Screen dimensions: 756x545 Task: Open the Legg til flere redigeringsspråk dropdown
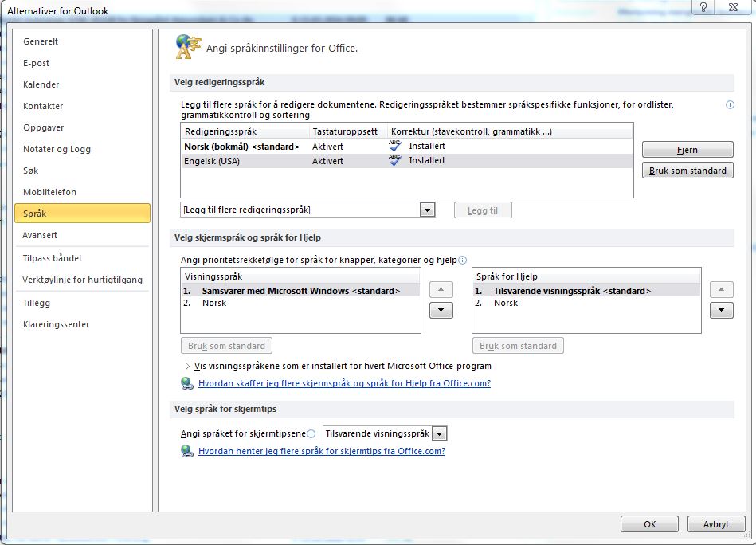coord(427,210)
